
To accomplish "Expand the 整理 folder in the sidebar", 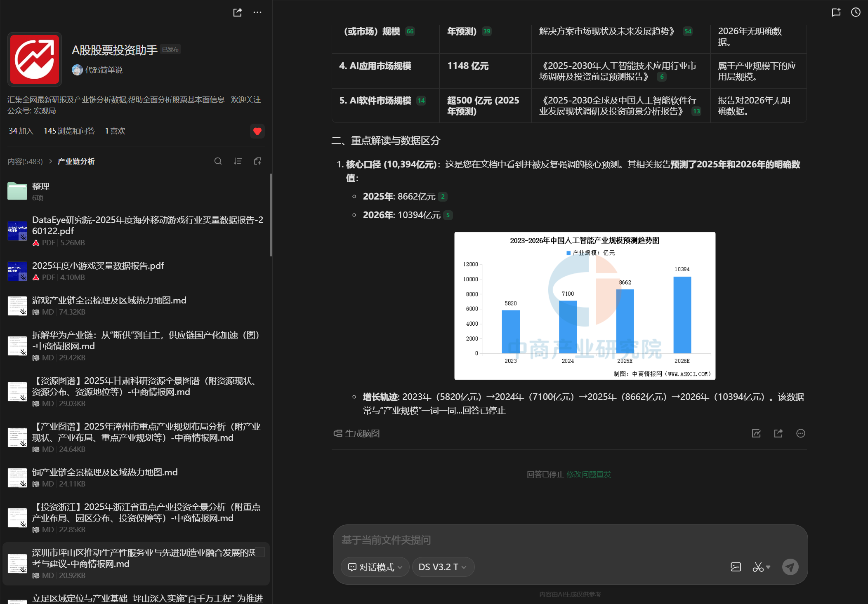I will click(x=40, y=186).
